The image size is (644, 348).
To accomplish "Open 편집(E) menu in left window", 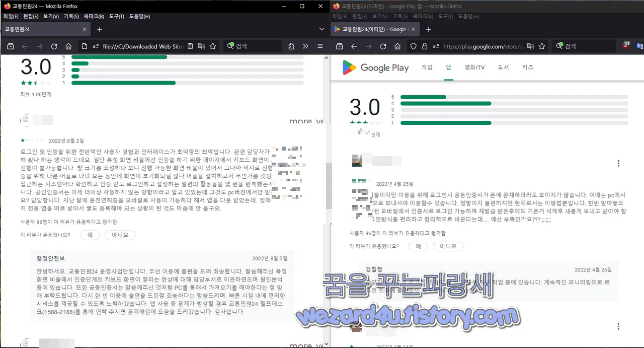I will tap(31, 17).
